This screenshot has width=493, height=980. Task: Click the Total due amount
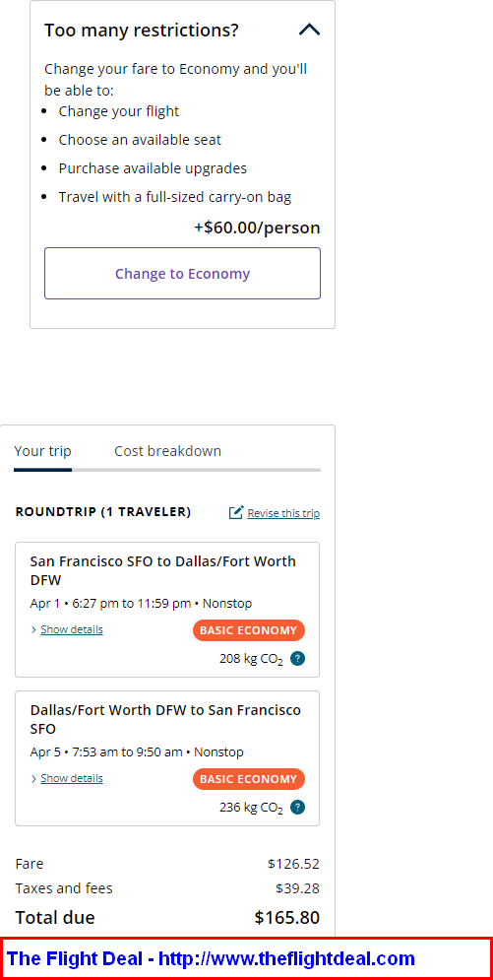pyautogui.click(x=287, y=918)
